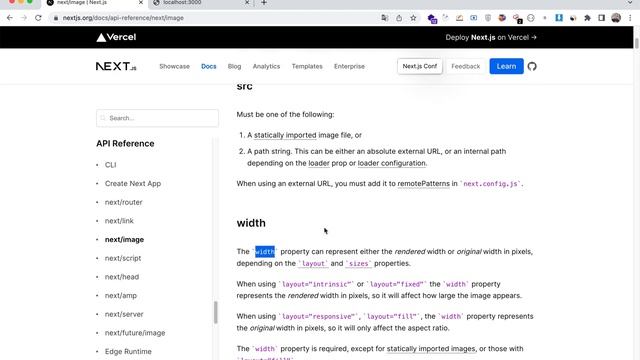Click the lock icon in address bar

tap(56, 18)
